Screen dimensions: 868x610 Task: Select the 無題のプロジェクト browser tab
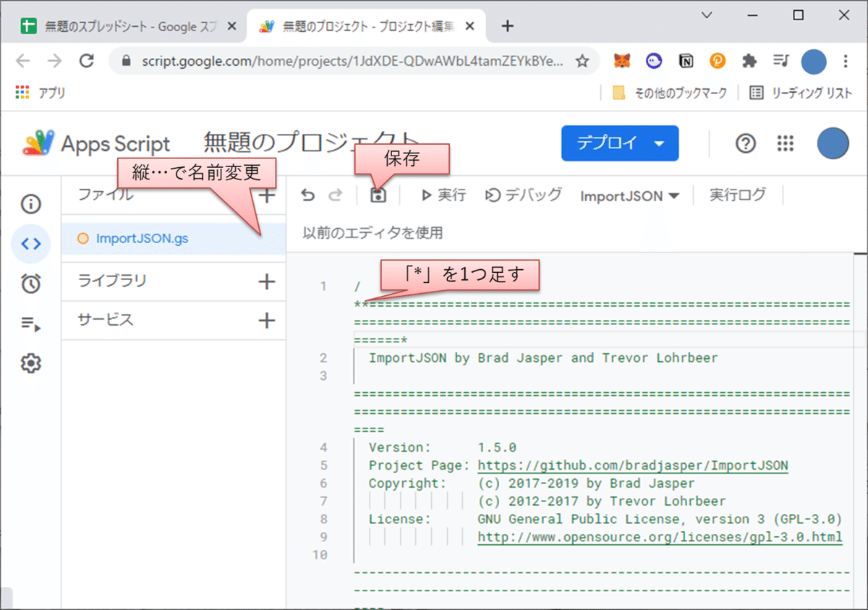(367, 26)
